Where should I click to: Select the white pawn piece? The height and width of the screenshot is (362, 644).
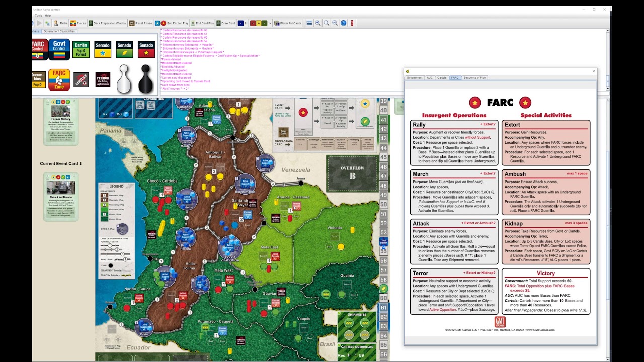tap(124, 79)
